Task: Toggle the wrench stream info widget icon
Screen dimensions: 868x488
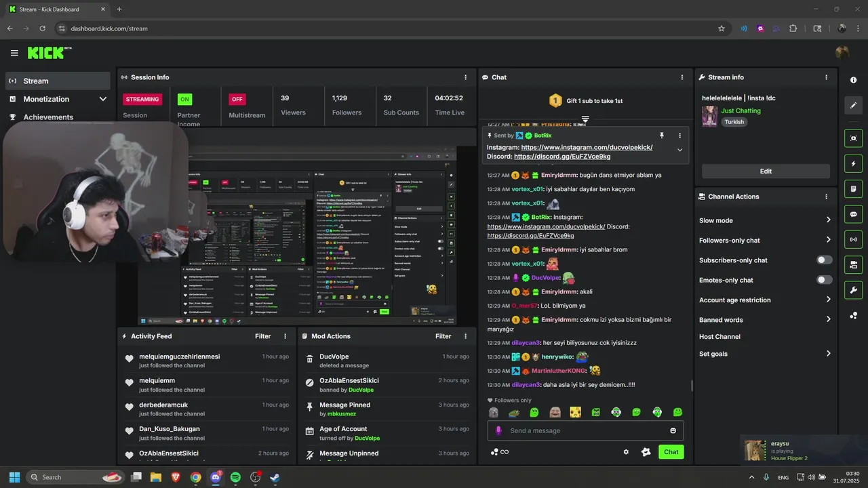Action: (853, 290)
